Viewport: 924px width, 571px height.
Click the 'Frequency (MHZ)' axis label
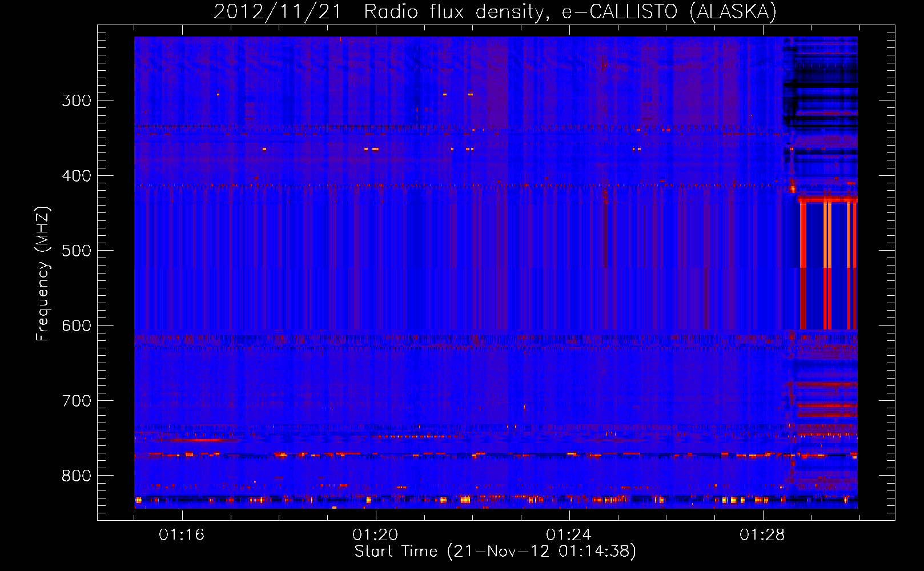[43, 274]
